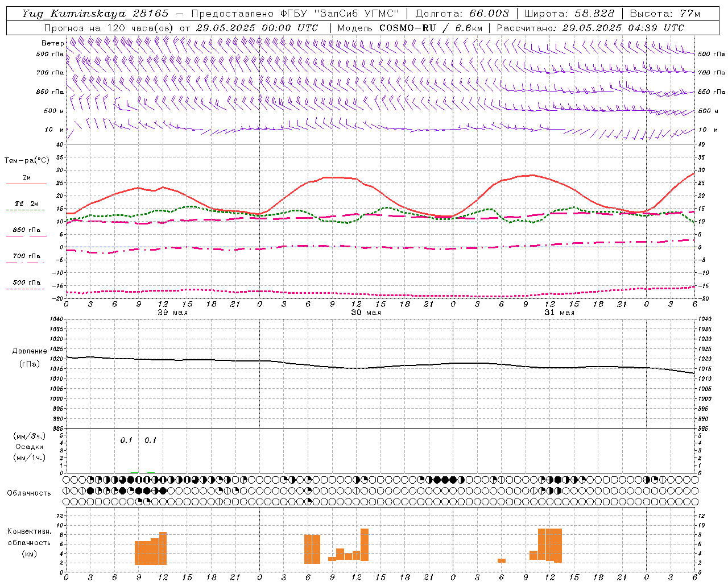The image size is (728, 582).
Task: Click the 2м temperature legend label
Action: 27,178
